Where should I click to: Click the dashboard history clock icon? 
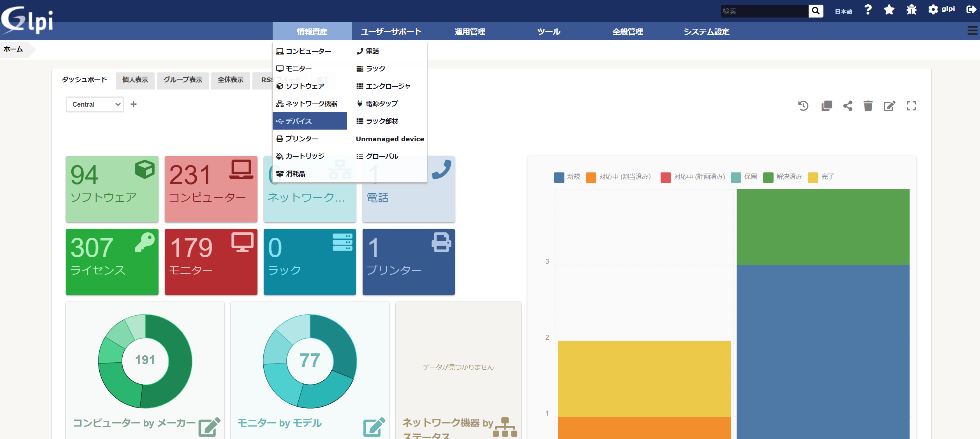pos(803,106)
